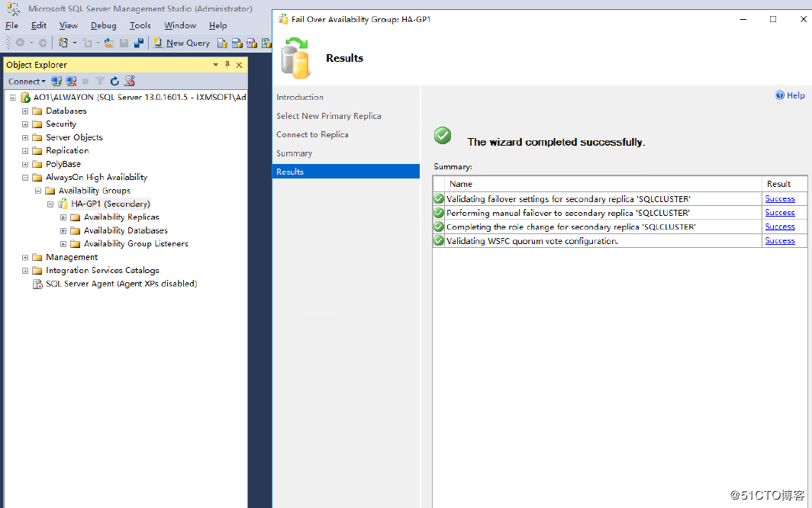Open Object Explorer window position dropdown
This screenshot has height=508, width=812.
215,65
